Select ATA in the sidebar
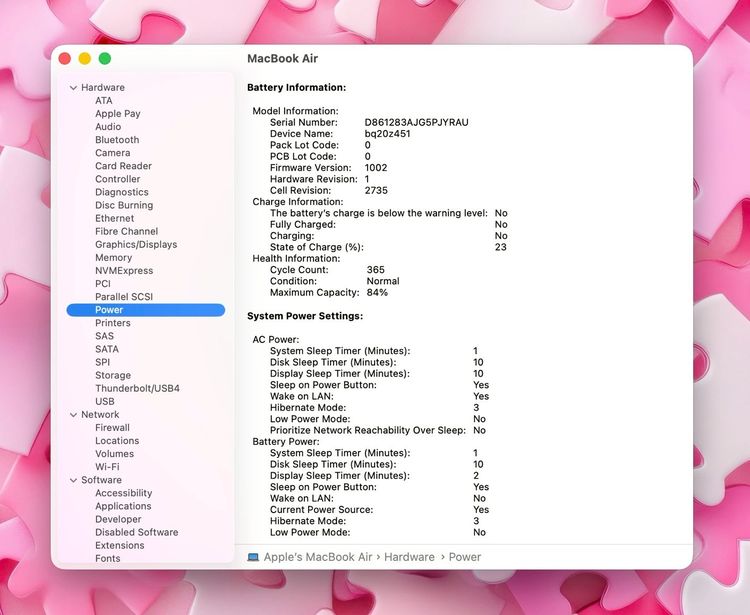Image resolution: width=750 pixels, height=615 pixels. tap(104, 100)
